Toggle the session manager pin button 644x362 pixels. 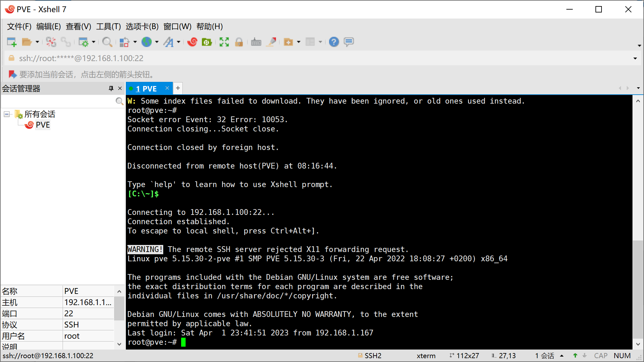point(111,88)
